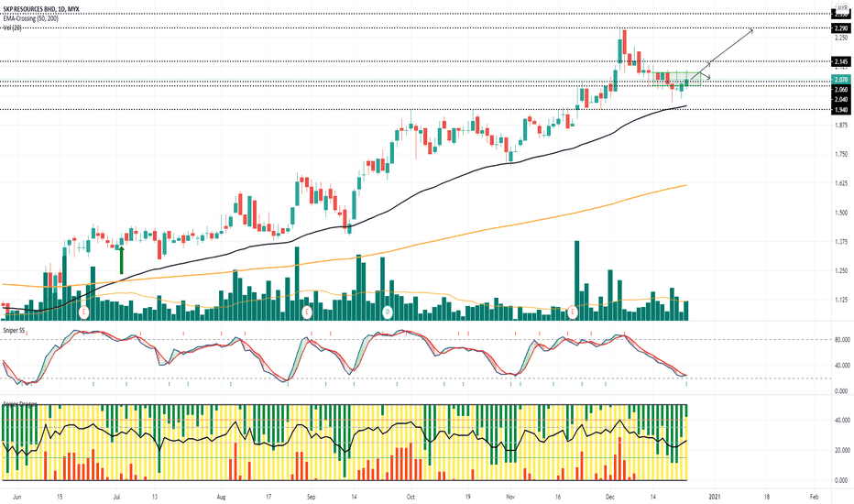Screen dimensions: 854x504
Task: Click the green 2.070 current price label
Action: (x=841, y=80)
